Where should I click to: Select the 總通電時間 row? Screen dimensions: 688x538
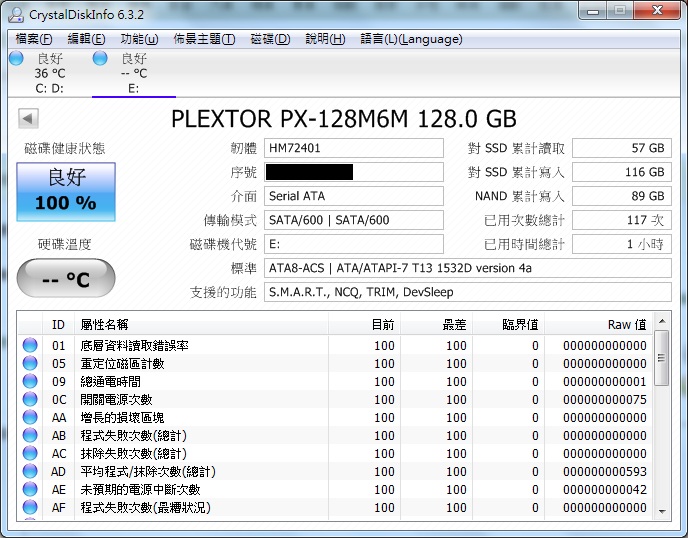(x=335, y=381)
